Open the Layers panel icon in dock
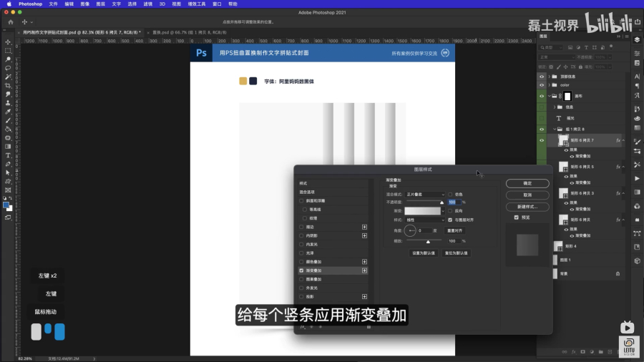Viewport: 644px width, 362px height. (x=637, y=40)
